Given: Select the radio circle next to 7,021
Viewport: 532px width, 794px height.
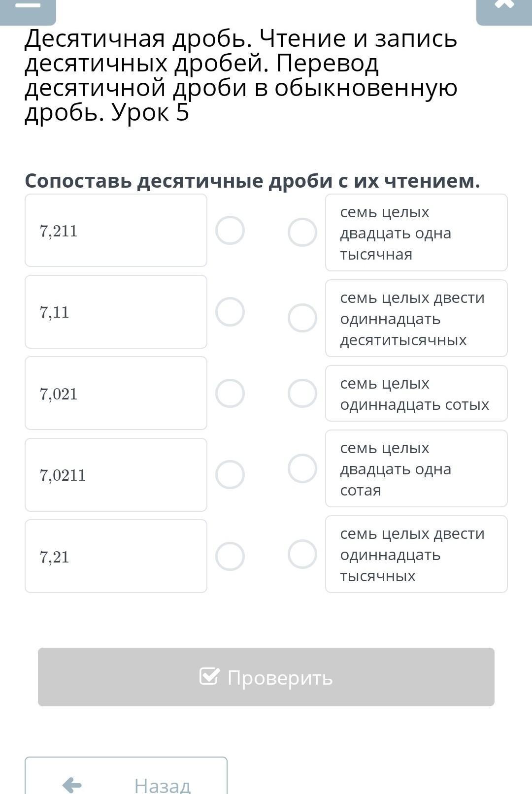Looking at the screenshot, I should [x=230, y=394].
